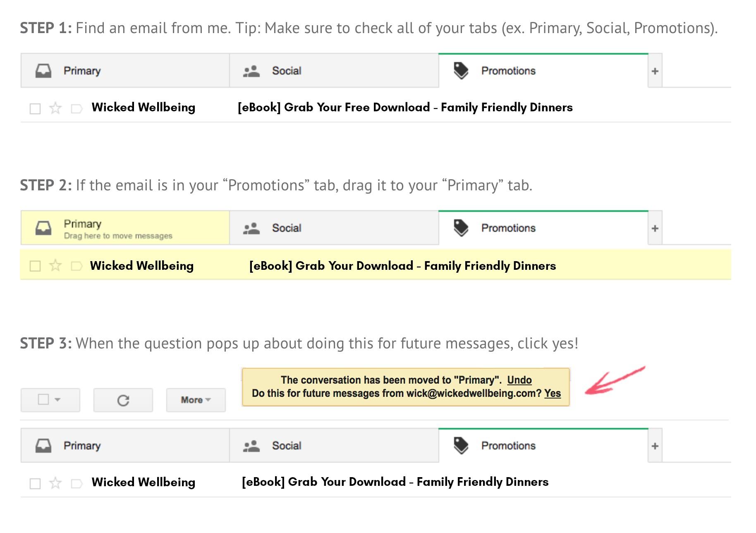
Task: Tick checkbox for Step 3 Wicked Wellbeing email
Action: coord(35,483)
